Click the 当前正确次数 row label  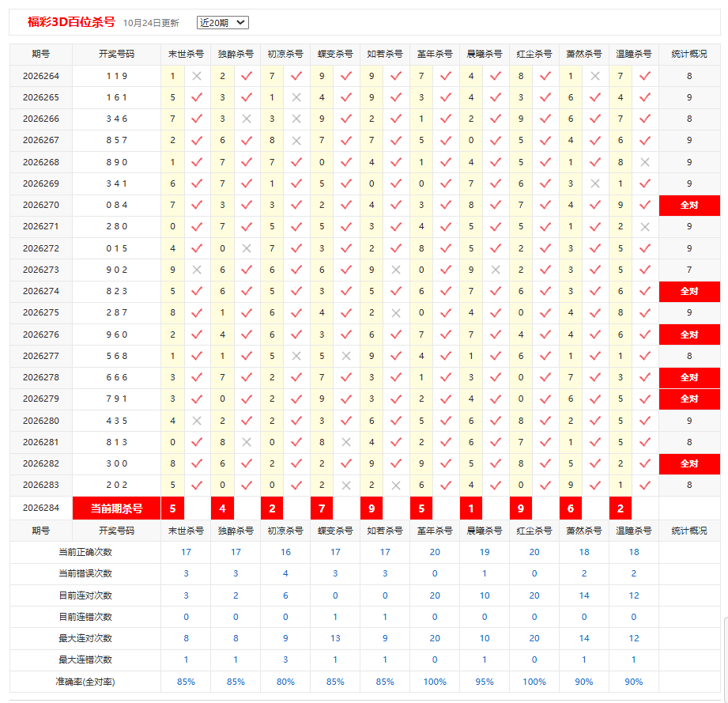pyautogui.click(x=85, y=552)
